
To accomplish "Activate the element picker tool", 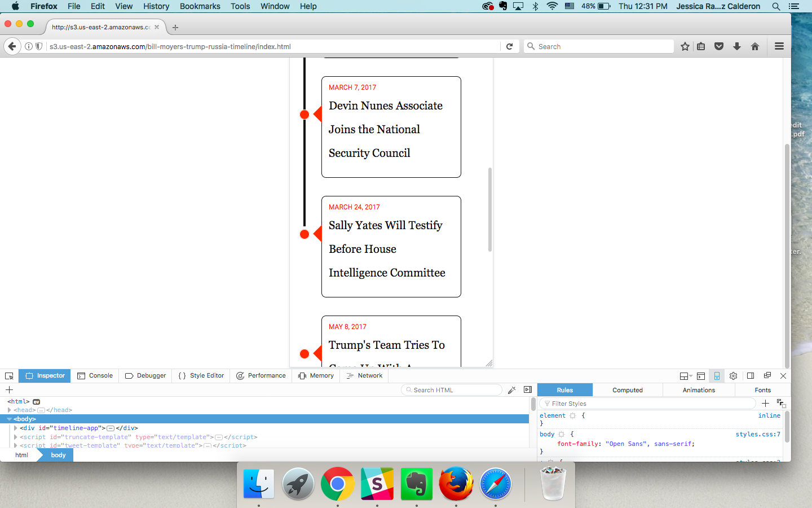I will point(9,376).
